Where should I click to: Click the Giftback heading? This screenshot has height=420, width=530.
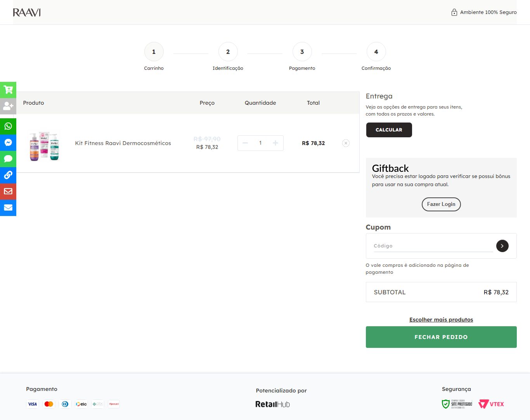[x=390, y=168]
